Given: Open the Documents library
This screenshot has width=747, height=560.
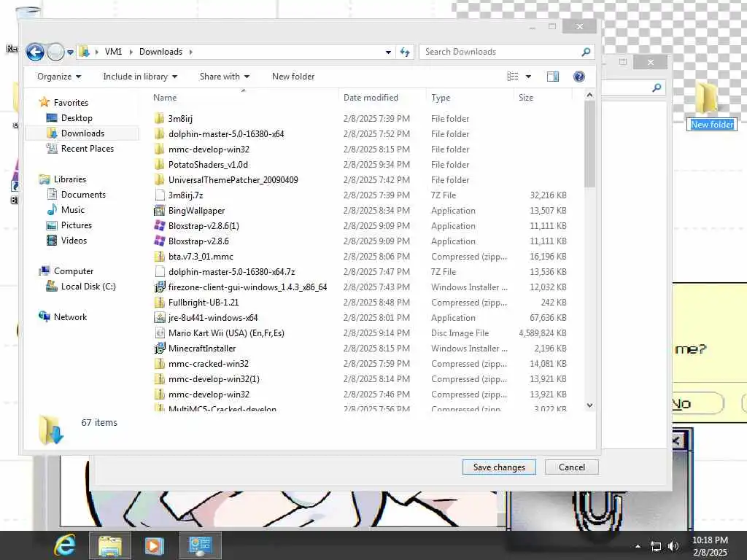Looking at the screenshot, I should coord(83,194).
